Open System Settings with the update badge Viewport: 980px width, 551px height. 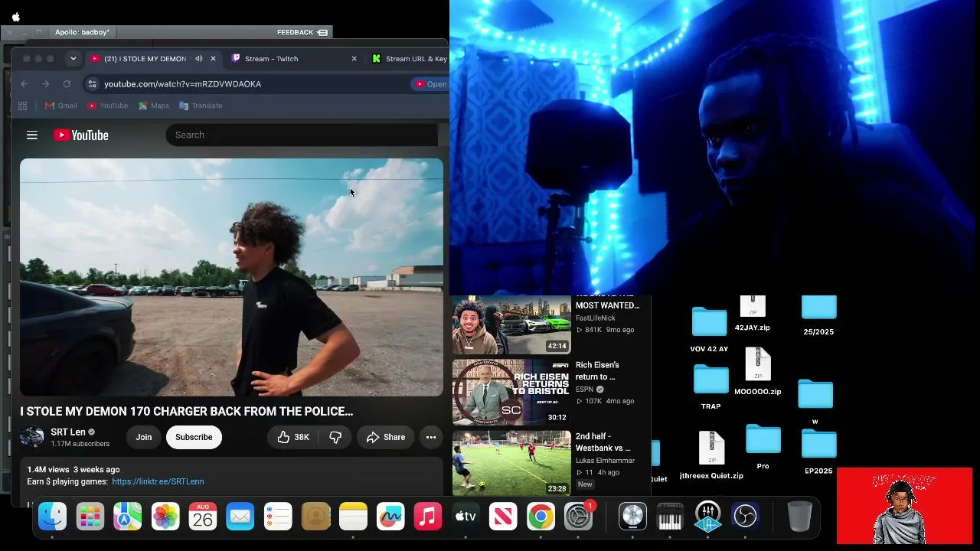579,517
